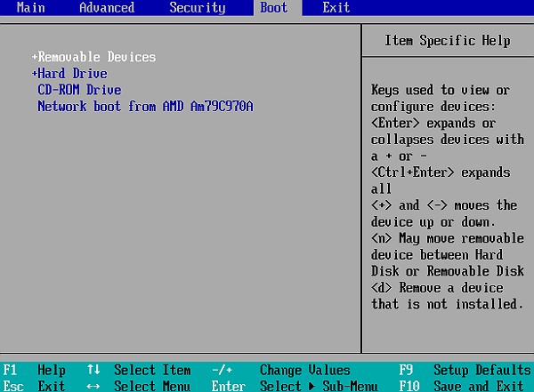Click the Setup Defaults label
The height and width of the screenshot is (392, 534).
[x=481, y=370]
